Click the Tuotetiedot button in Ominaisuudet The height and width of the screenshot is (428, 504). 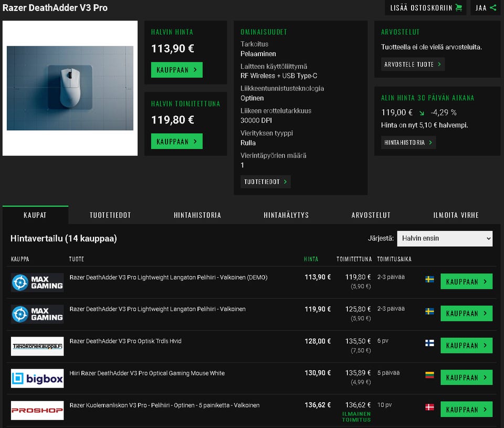click(266, 182)
